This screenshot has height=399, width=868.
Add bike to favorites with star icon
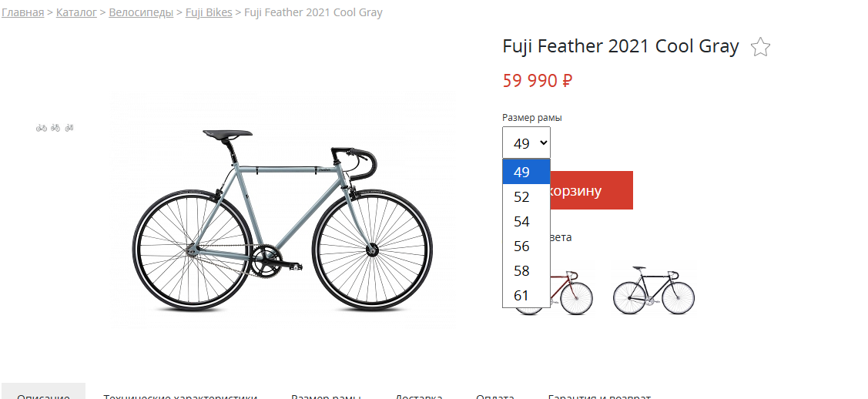coord(761,47)
